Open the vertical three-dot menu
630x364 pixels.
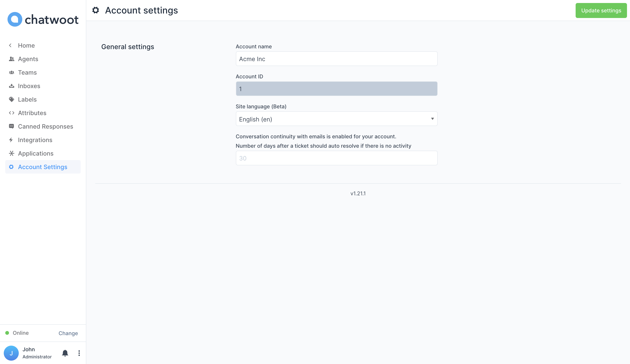tap(79, 353)
